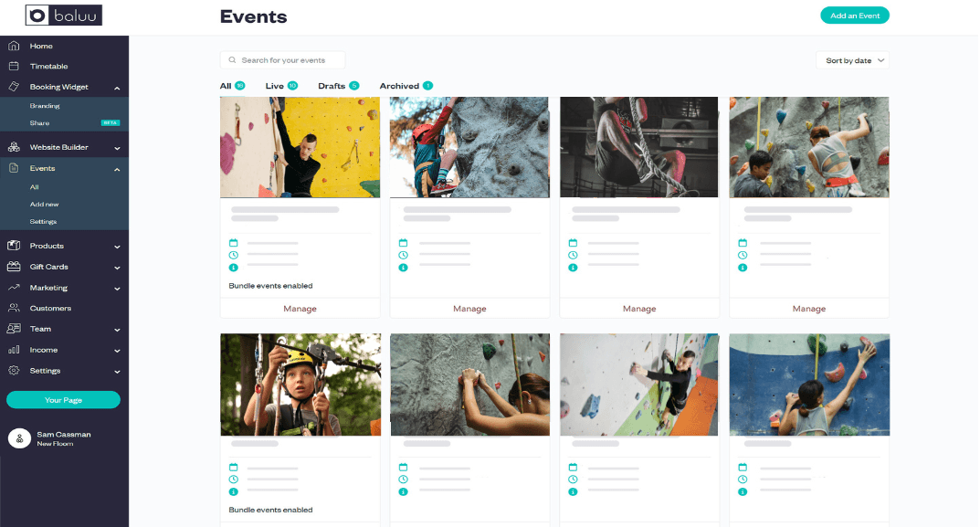Click the Customers people icon
The image size is (980, 527).
(x=14, y=308)
